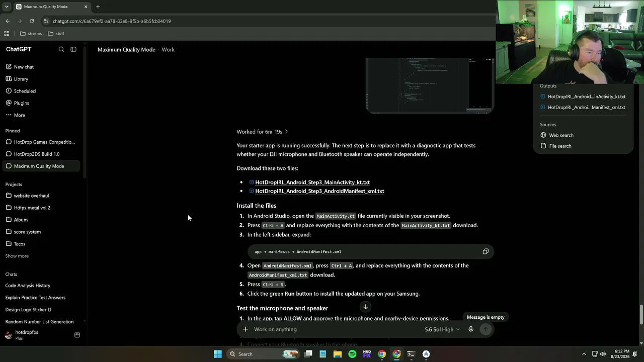Search chats using the magnifier icon
Screen dimensions: 644x362
pyautogui.click(x=61, y=49)
